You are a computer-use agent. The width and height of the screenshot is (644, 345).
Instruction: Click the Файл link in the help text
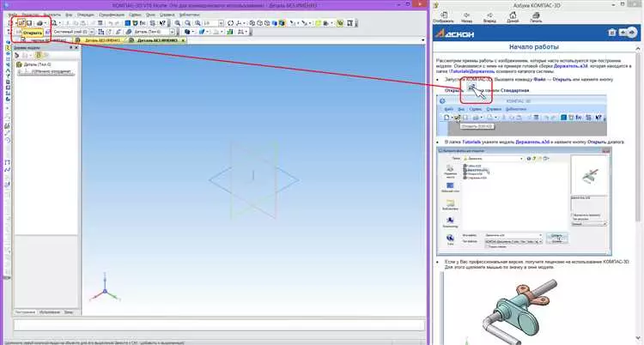click(x=539, y=79)
